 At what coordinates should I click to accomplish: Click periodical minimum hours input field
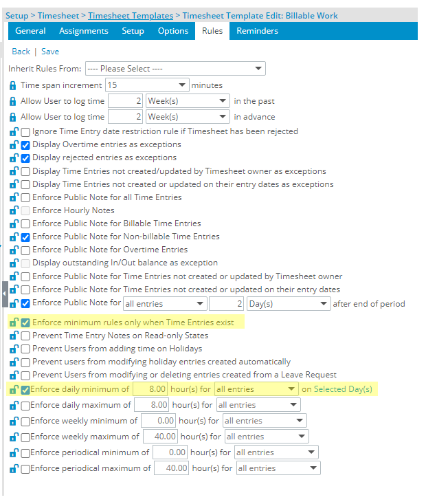(x=170, y=452)
